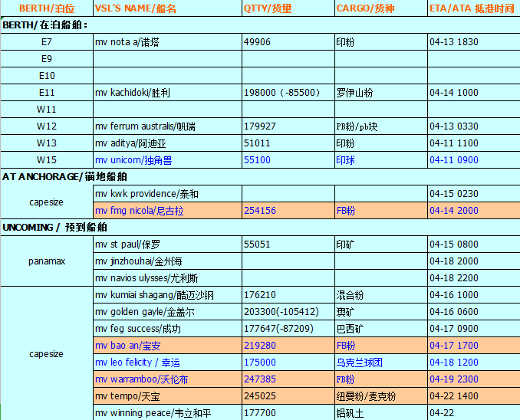The height and width of the screenshot is (420, 520).
Task: Select berth cell W12
Action: pos(47,126)
